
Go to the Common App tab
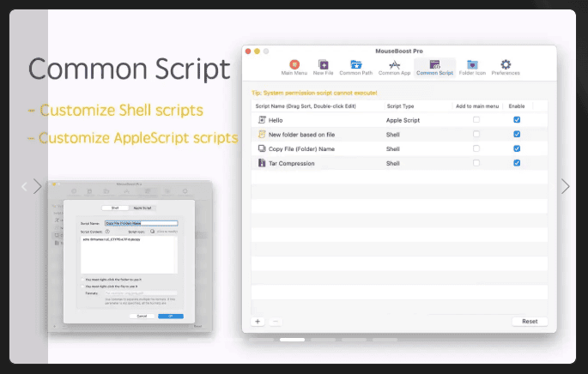point(395,68)
